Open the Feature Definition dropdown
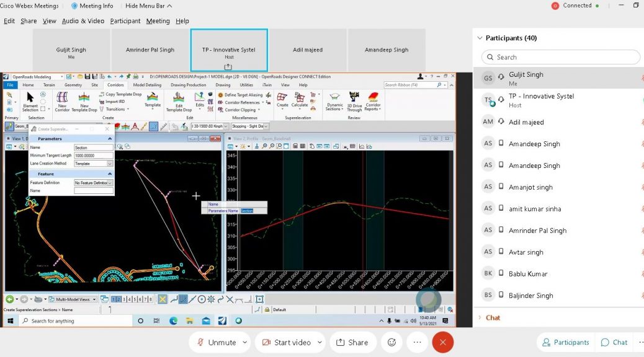Screen dimensions: 644x357 pos(93,183)
